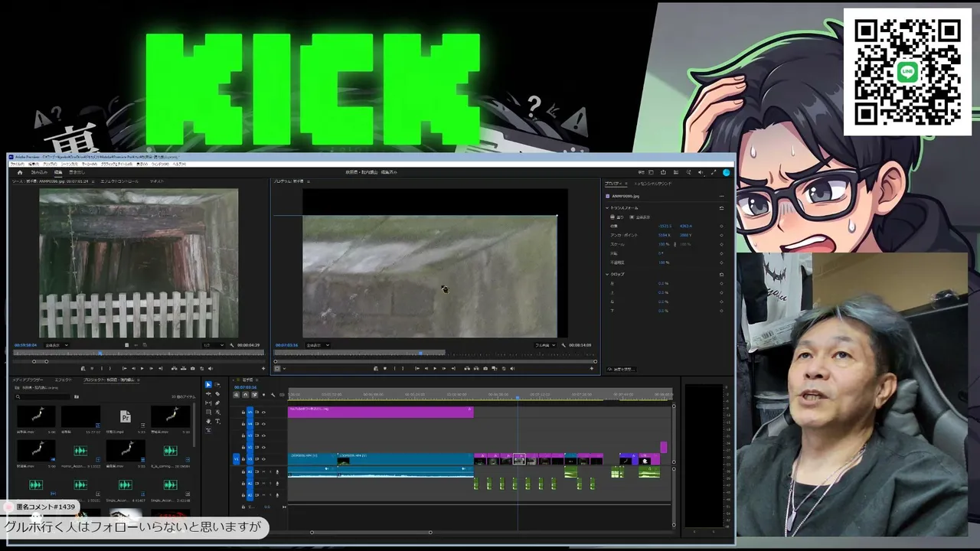Open the エフェクトコントロール panel tab
Screen dimensions: 980x551
click(118, 181)
